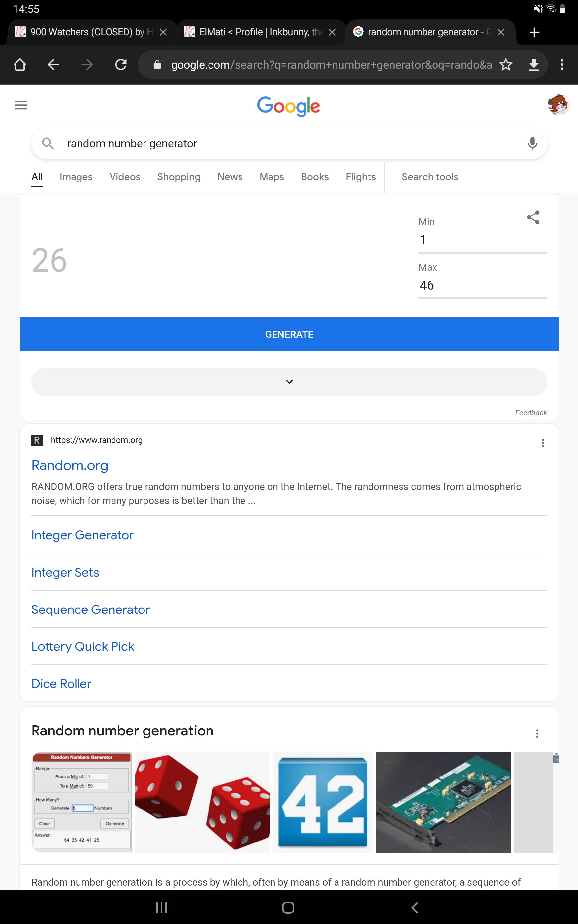Close the 900 Watchers tab
Image resolution: width=578 pixels, height=924 pixels.
click(163, 32)
